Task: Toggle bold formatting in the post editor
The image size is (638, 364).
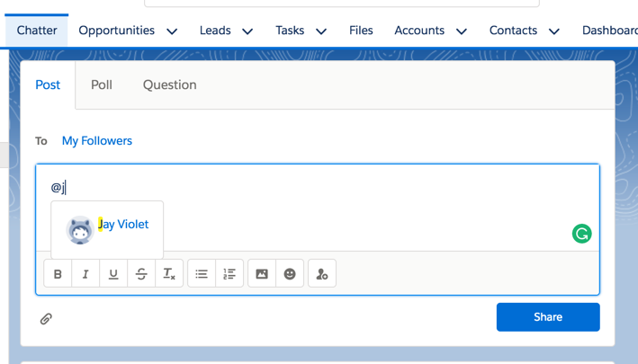Action: [58, 274]
